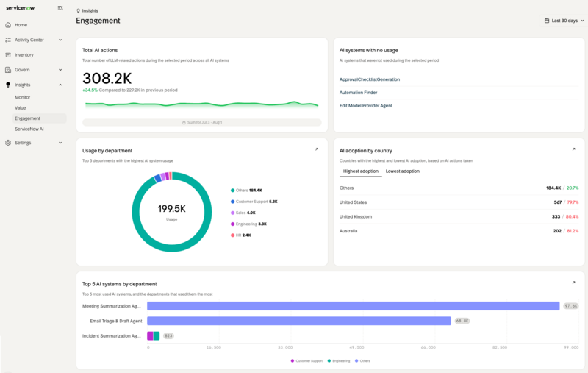Viewport: 588px width, 373px height.
Task: Click the Sum for Jul 3 - Aug 1 bar
Action: (x=201, y=123)
